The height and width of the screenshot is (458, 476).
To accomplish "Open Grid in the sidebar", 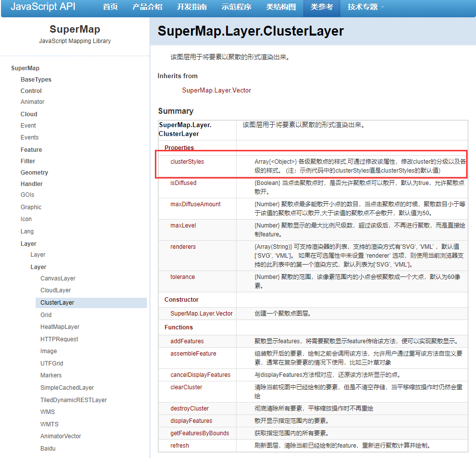I will [46, 315].
